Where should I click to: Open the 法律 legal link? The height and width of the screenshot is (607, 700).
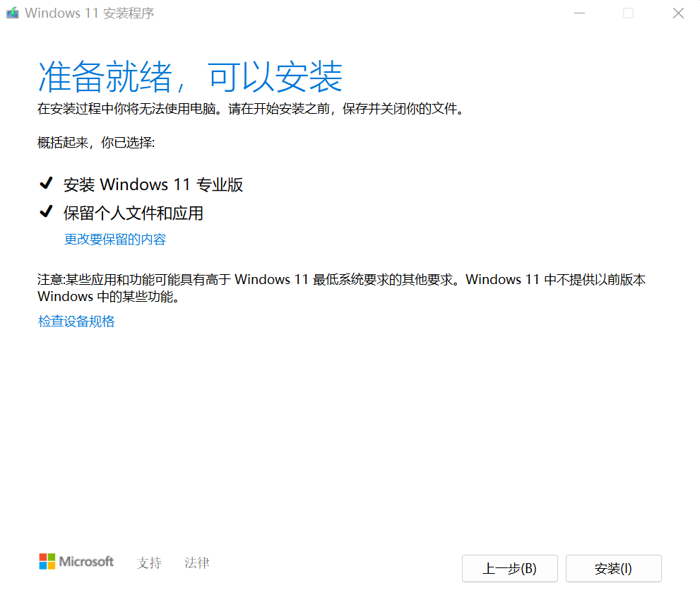[197, 562]
